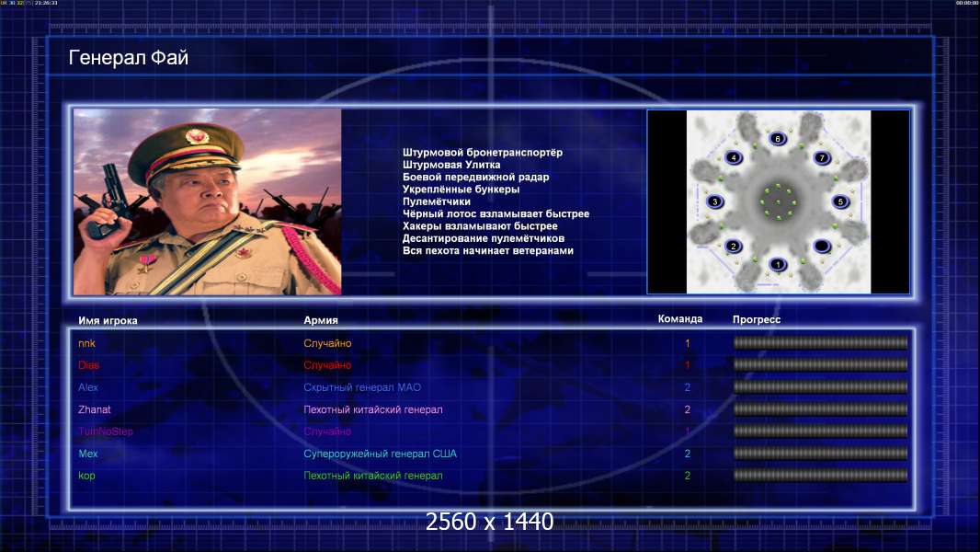Image resolution: width=980 pixels, height=552 pixels.
Task: Click team number in nnk's row
Action: click(x=687, y=343)
